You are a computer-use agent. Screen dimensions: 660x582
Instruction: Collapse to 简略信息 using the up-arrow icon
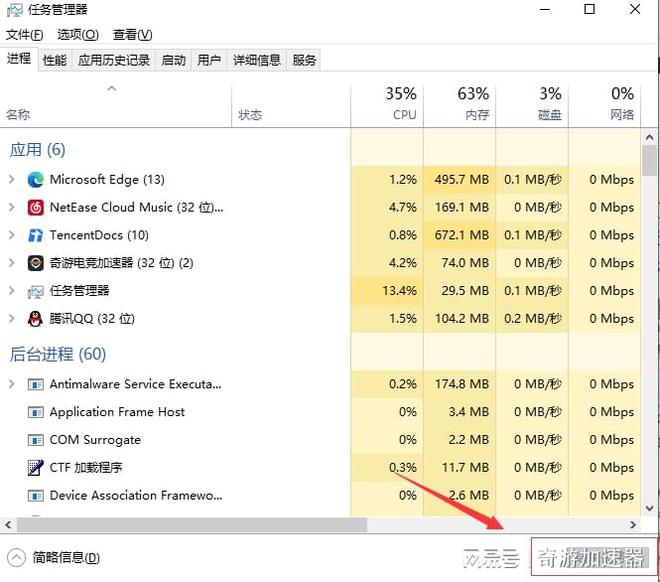[x=16, y=558]
